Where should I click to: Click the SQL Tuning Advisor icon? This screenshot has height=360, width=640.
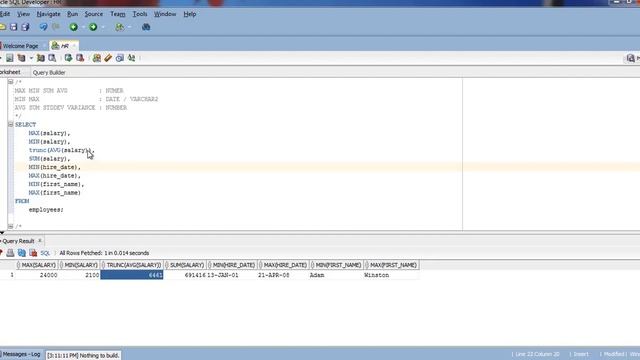tap(52, 58)
